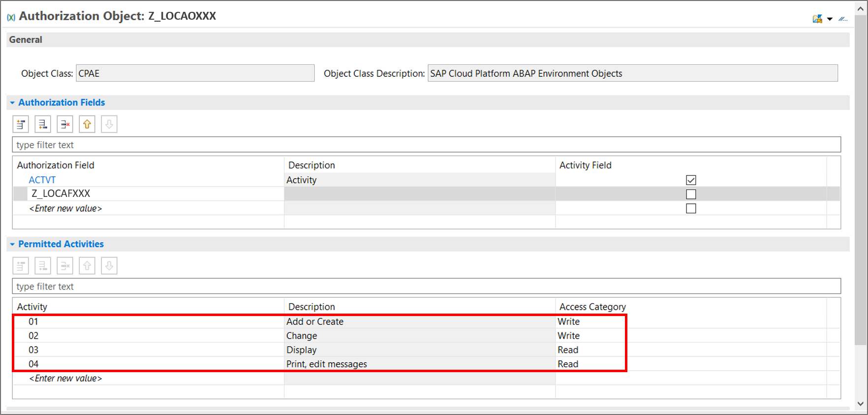
Task: Click the Object Class Description field
Action: [632, 73]
